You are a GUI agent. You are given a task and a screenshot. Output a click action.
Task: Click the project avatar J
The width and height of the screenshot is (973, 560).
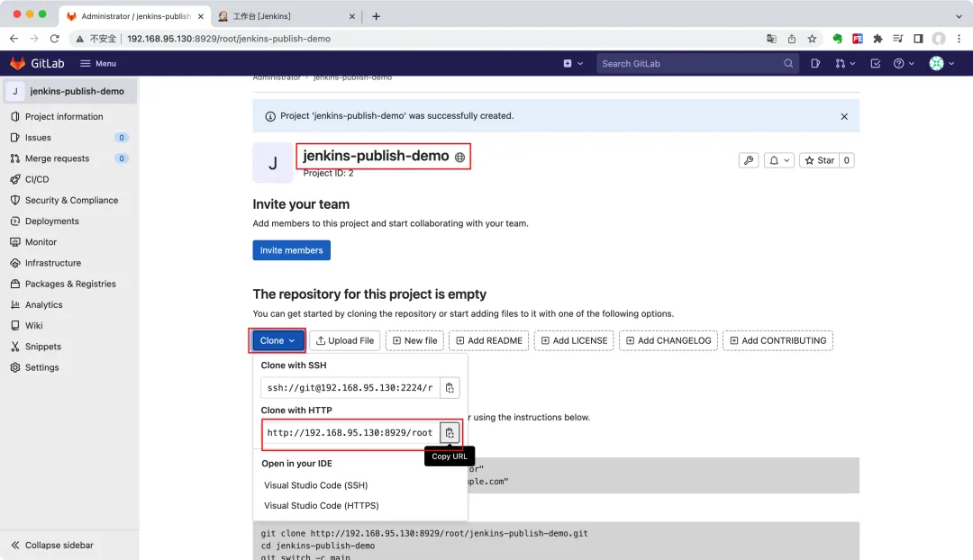273,162
